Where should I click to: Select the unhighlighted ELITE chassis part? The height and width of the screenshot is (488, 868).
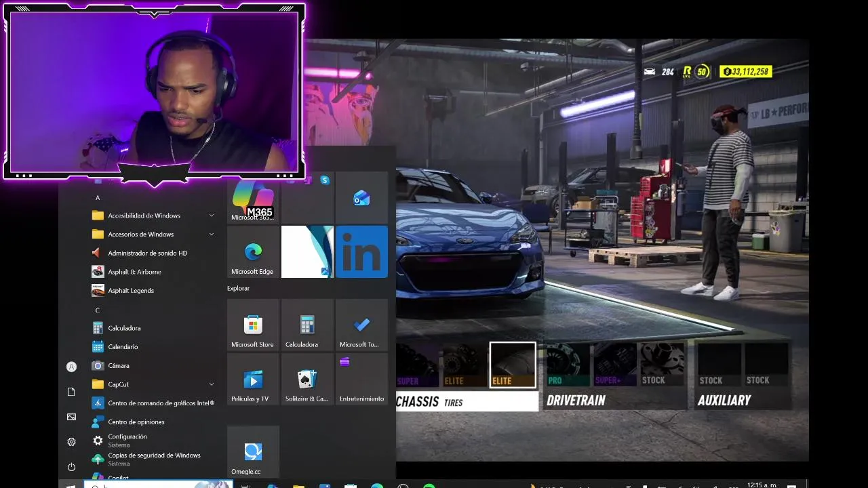click(x=465, y=365)
